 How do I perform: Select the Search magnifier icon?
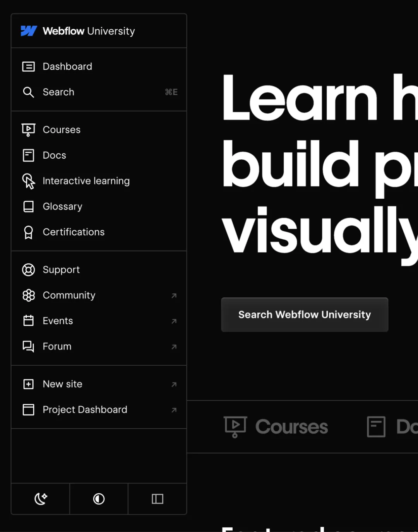[28, 92]
